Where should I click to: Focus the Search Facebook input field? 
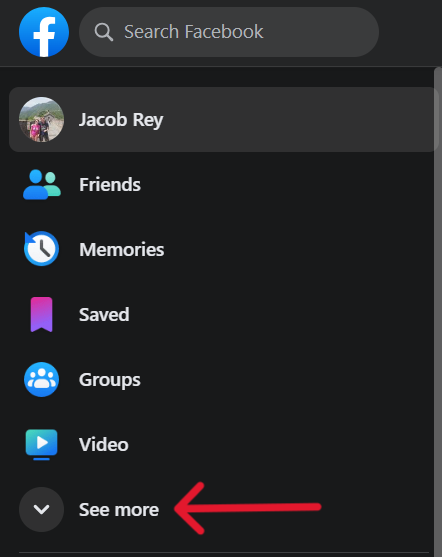[x=229, y=32]
